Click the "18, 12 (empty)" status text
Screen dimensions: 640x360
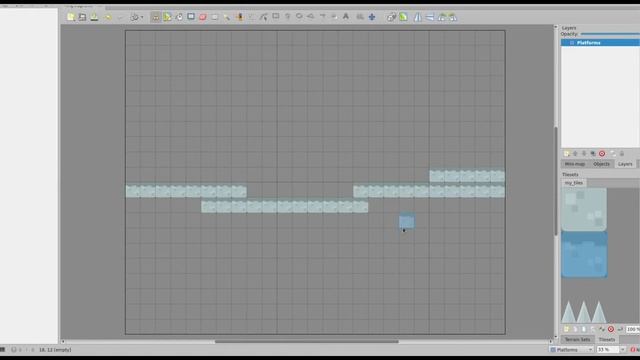tap(55, 350)
